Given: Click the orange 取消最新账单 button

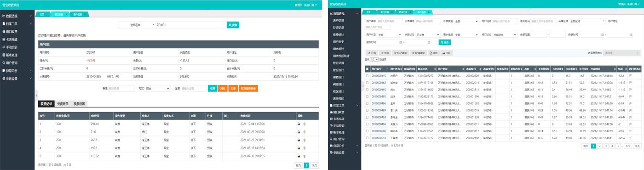Looking at the screenshot, I should 248,88.
